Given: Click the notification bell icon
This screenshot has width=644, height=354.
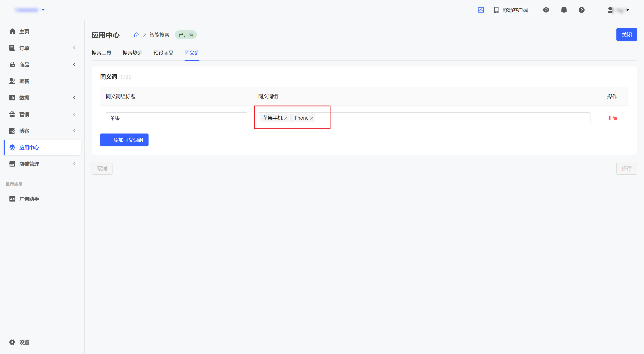Looking at the screenshot, I should 564,10.
